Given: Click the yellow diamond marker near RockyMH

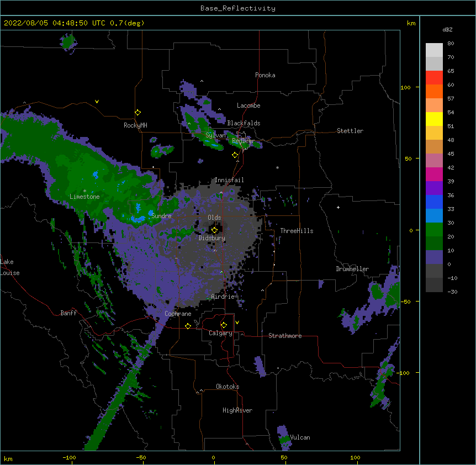Looking at the screenshot, I should coord(137,113).
